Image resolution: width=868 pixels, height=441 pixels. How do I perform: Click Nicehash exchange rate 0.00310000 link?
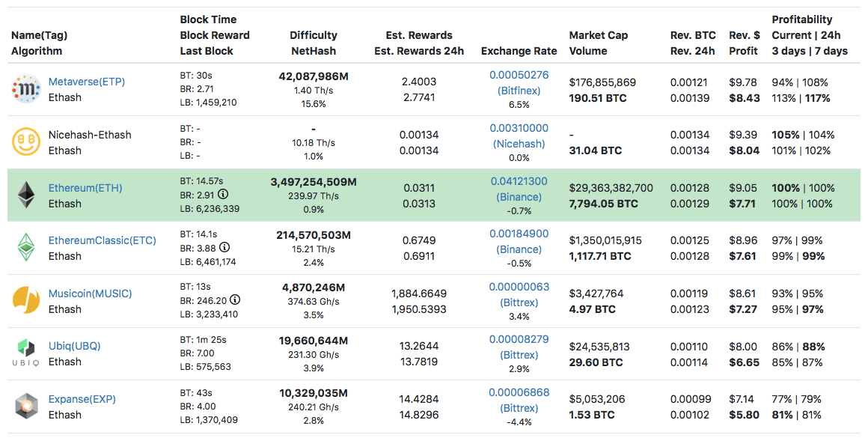pyautogui.click(x=519, y=128)
